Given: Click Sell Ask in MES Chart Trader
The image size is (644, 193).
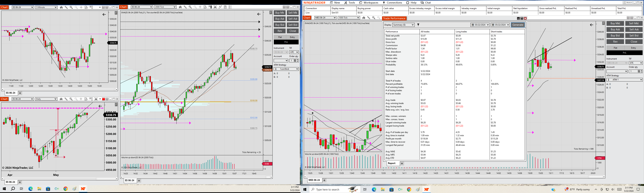Looking at the screenshot, I should 634,29.
